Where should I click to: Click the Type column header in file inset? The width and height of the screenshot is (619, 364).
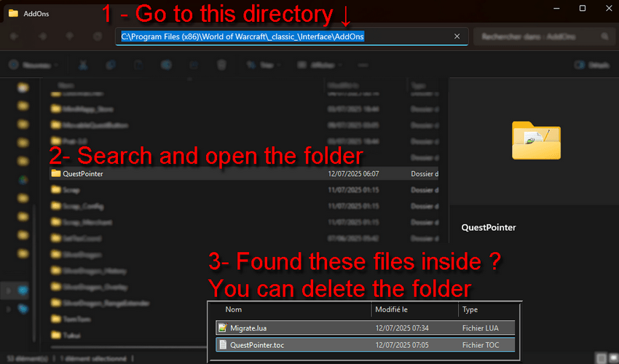tap(470, 309)
